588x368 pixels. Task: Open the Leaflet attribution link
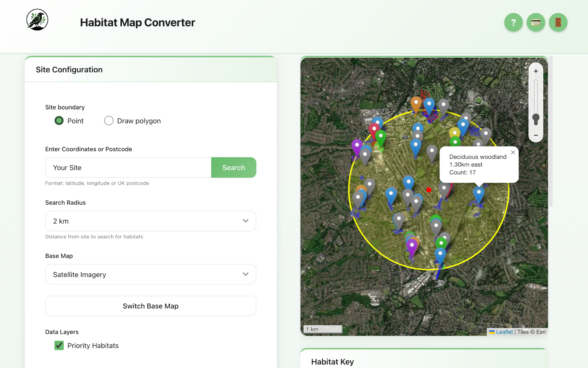tap(504, 332)
